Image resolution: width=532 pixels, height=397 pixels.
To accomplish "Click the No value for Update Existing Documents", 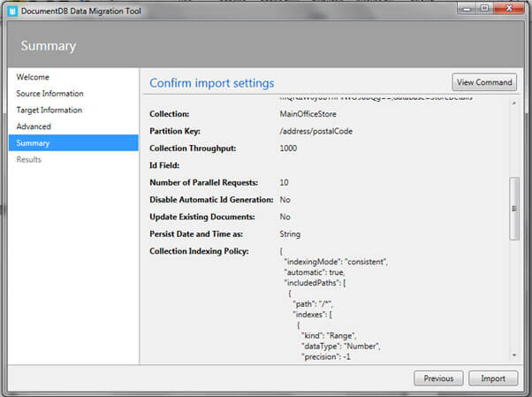I will click(x=285, y=217).
